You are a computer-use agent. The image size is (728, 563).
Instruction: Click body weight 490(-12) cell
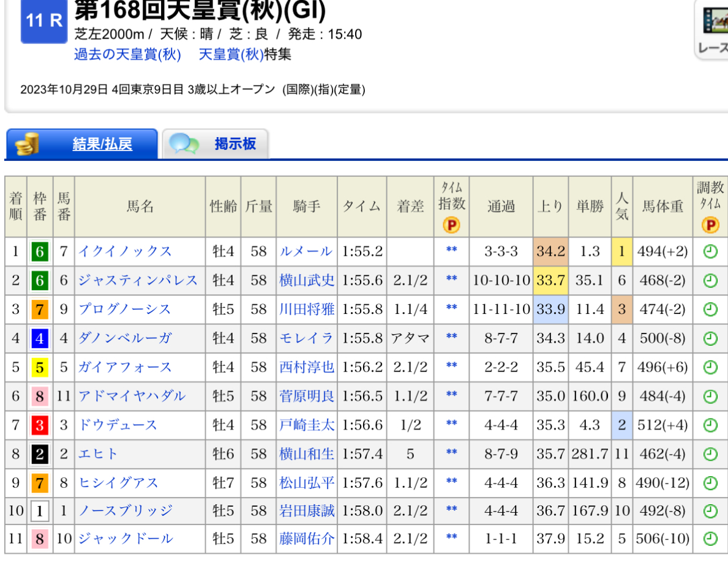point(662,483)
